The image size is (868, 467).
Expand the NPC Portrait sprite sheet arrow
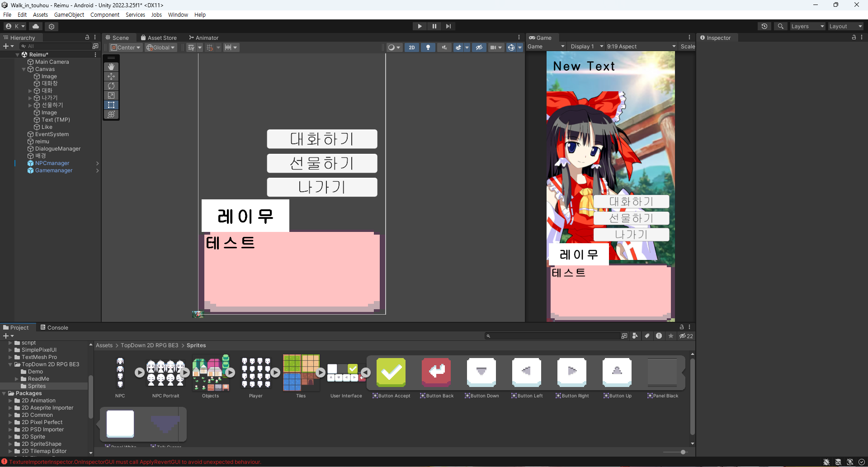185,373
